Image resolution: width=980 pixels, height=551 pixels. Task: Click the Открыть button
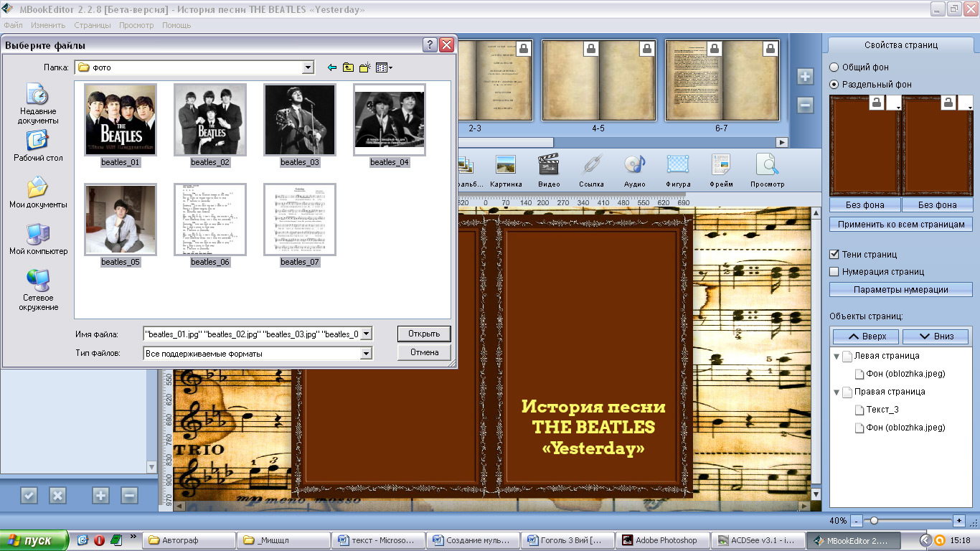424,334
